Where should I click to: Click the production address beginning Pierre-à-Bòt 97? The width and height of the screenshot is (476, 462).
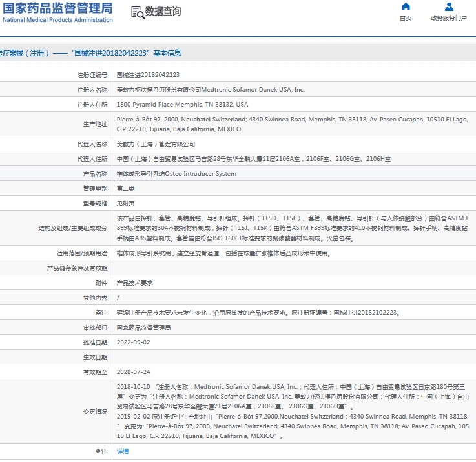point(293,124)
